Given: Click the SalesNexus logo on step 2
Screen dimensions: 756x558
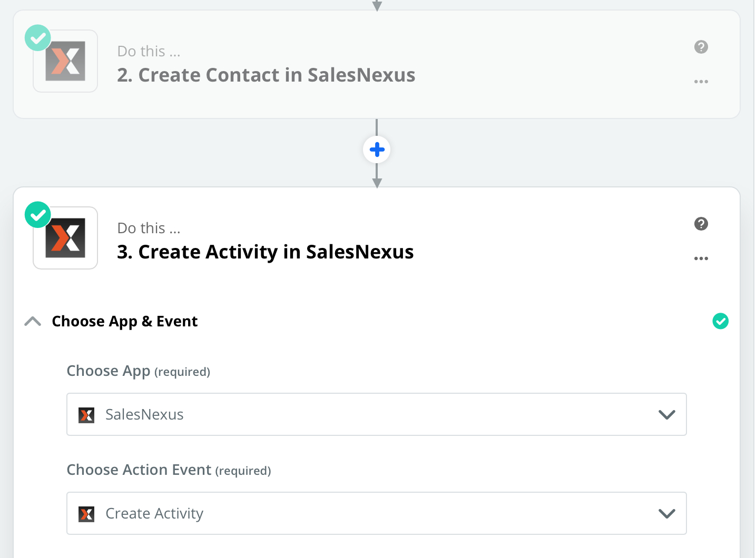Looking at the screenshot, I should point(65,61).
